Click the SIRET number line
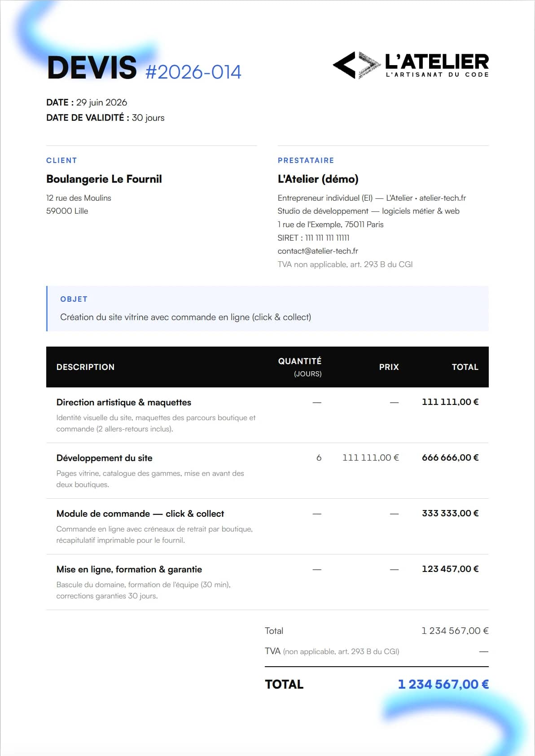535x756 pixels. pyautogui.click(x=313, y=238)
